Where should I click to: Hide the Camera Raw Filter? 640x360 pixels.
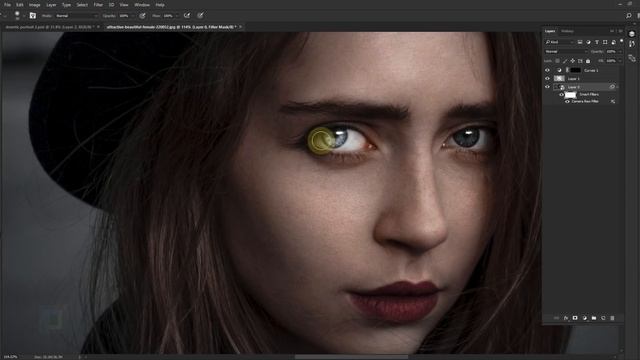(567, 102)
